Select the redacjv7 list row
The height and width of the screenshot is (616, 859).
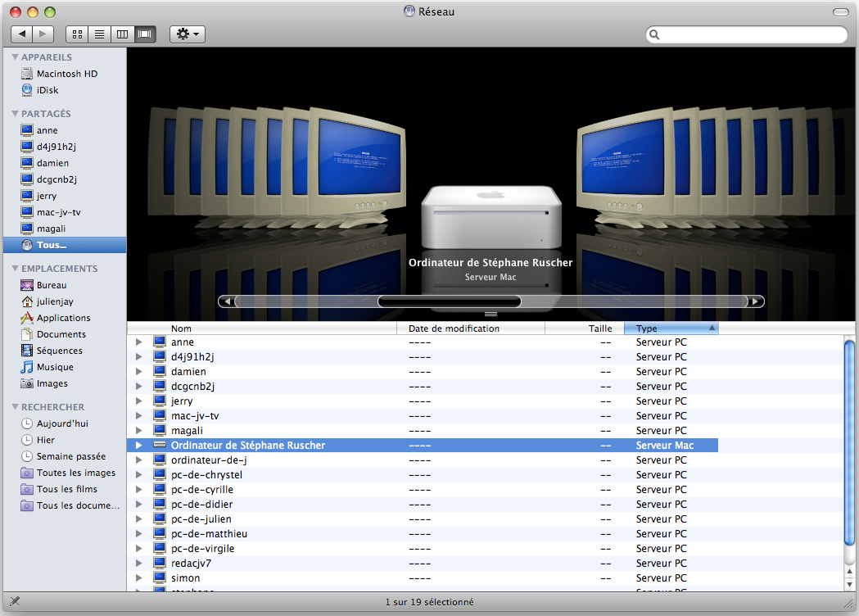[x=486, y=564]
